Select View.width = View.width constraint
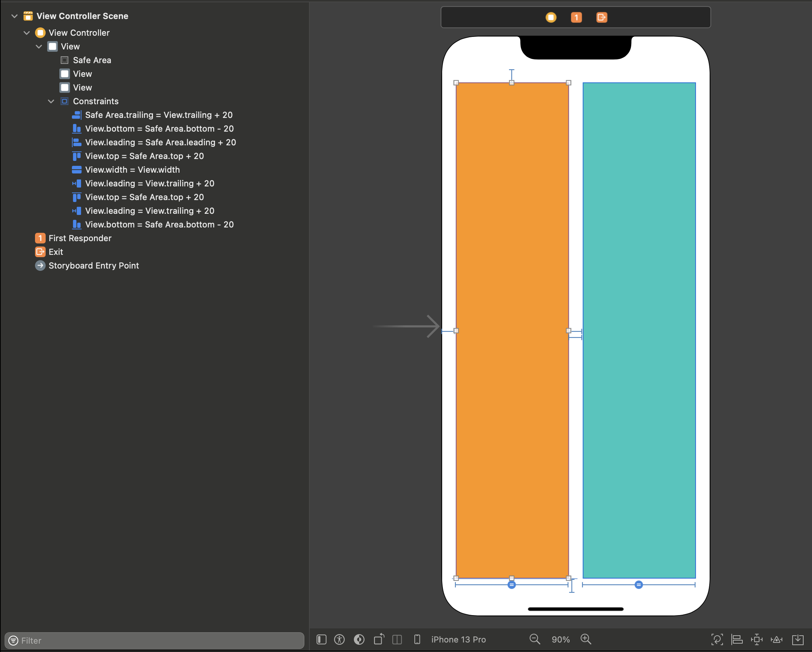 click(132, 170)
